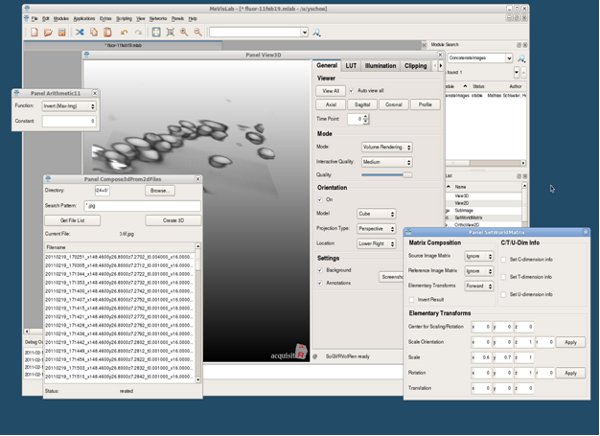Image resolution: width=600 pixels, height=436 pixels.
Task: Enable the Invert Result checkbox
Action: 413,300
